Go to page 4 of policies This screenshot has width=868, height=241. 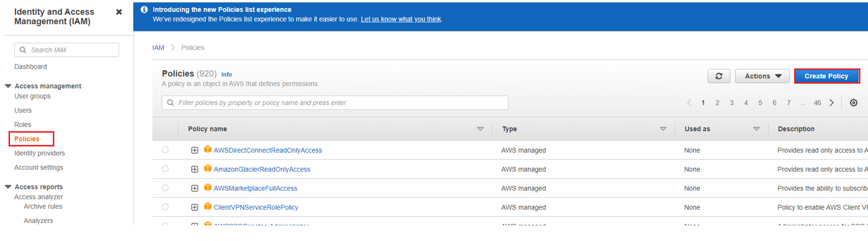click(746, 103)
